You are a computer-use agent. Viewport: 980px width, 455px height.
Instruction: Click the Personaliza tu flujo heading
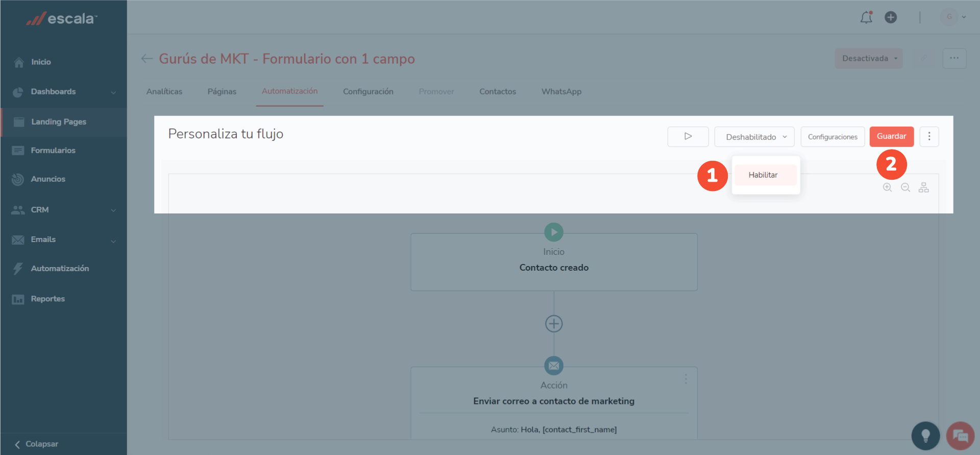tap(226, 134)
